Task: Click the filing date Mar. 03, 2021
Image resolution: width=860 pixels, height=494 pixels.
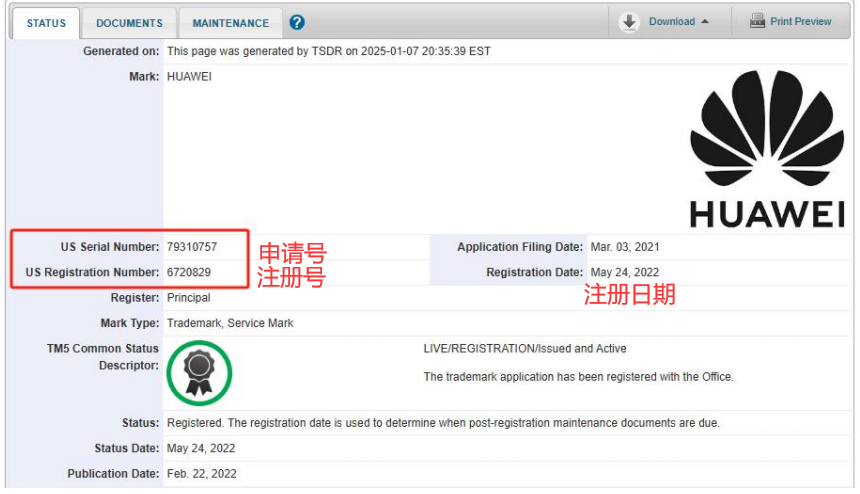Action: pyautogui.click(x=625, y=247)
